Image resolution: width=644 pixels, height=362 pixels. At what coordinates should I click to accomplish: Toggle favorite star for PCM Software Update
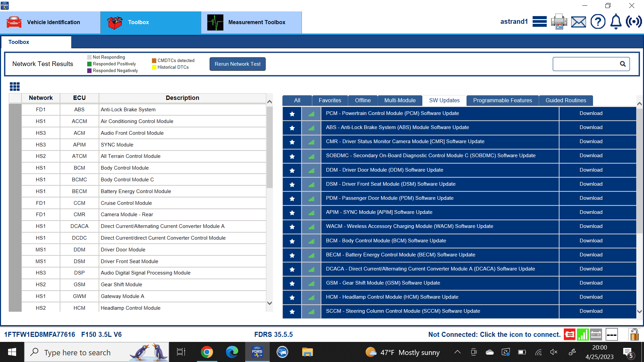click(292, 114)
